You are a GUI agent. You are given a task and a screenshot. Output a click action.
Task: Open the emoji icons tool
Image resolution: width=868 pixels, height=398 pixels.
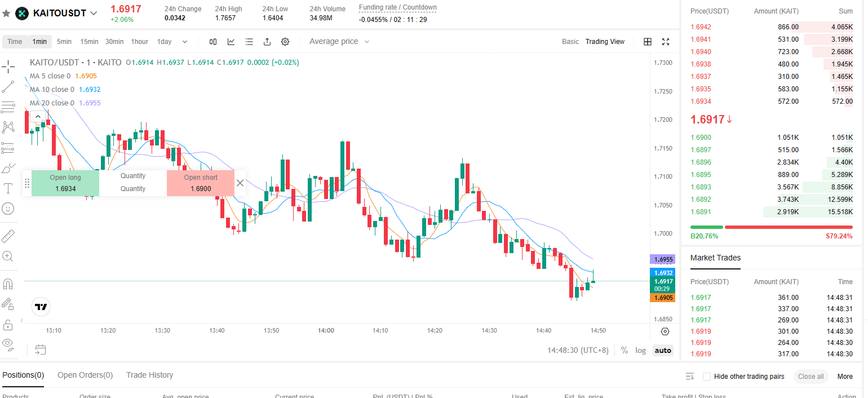pos(8,209)
